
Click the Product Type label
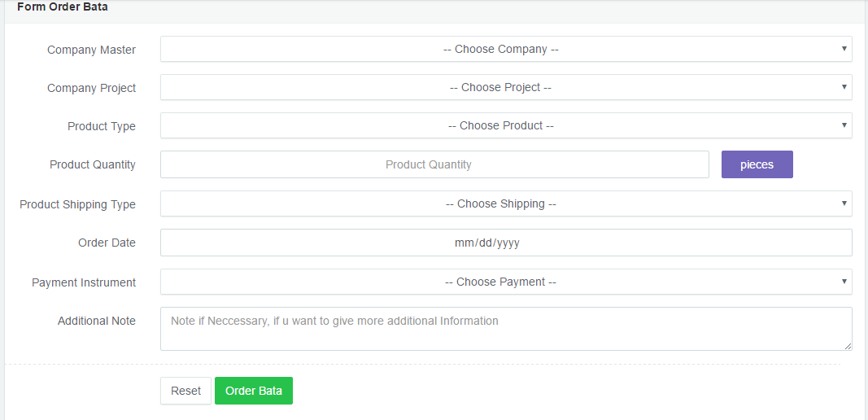pyautogui.click(x=102, y=126)
